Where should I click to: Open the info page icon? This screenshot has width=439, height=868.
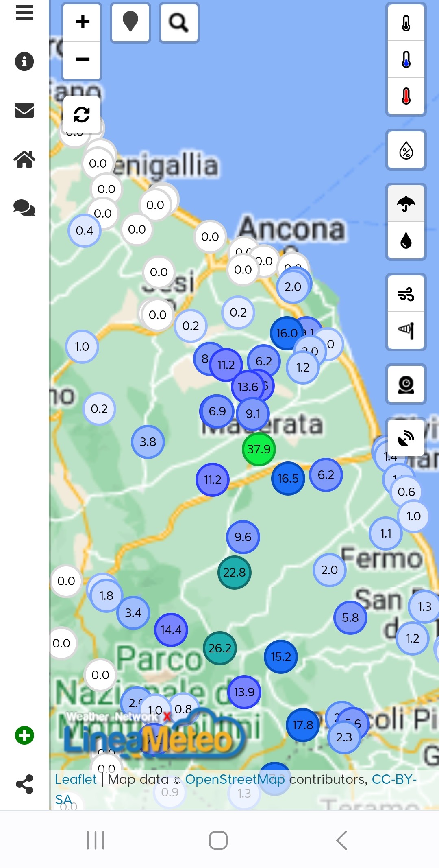point(24,61)
